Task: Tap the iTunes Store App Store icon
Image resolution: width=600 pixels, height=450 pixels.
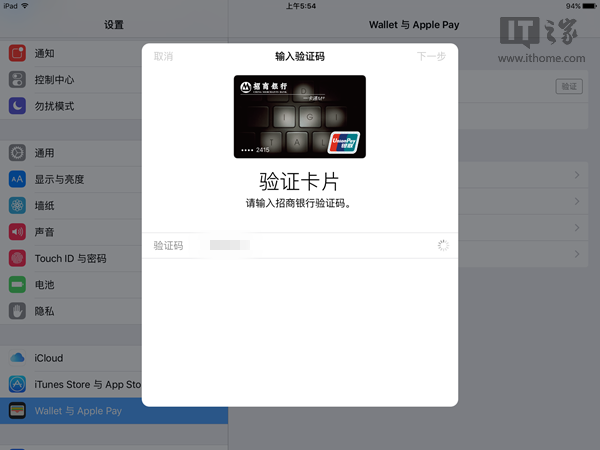Action: pyautogui.click(x=17, y=384)
